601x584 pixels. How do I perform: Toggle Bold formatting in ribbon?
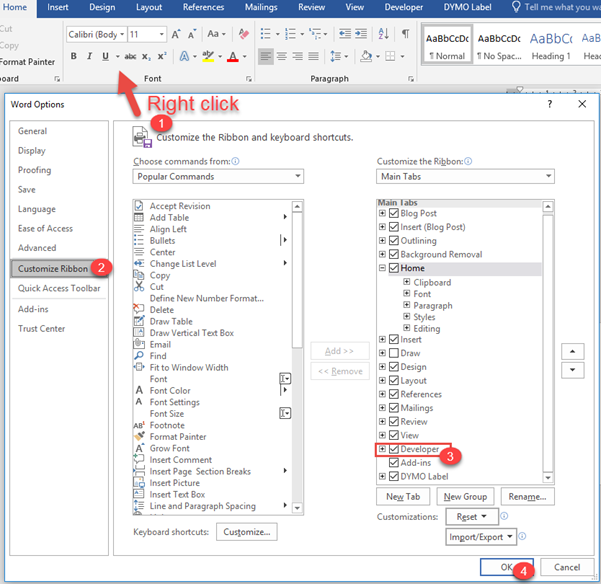pyautogui.click(x=74, y=56)
